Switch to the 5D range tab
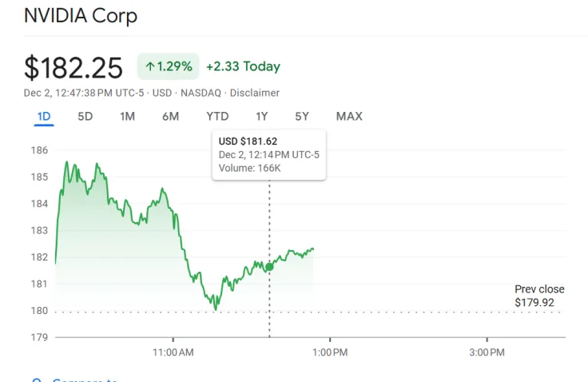 pyautogui.click(x=85, y=117)
